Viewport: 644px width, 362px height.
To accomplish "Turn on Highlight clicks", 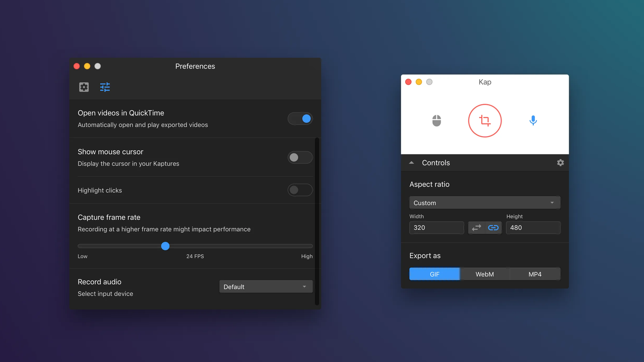I will [x=300, y=190].
